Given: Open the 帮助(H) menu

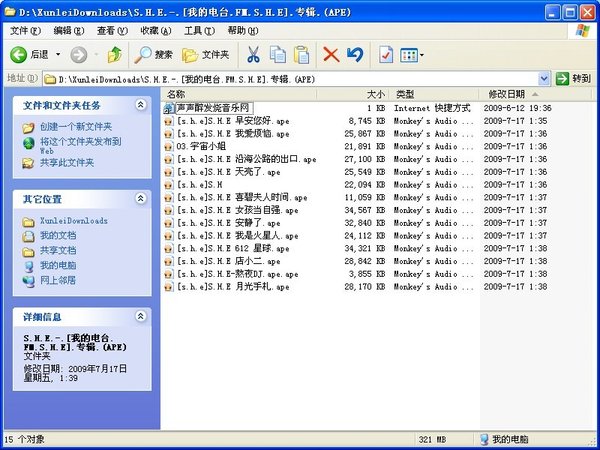Looking at the screenshot, I should pos(243,31).
